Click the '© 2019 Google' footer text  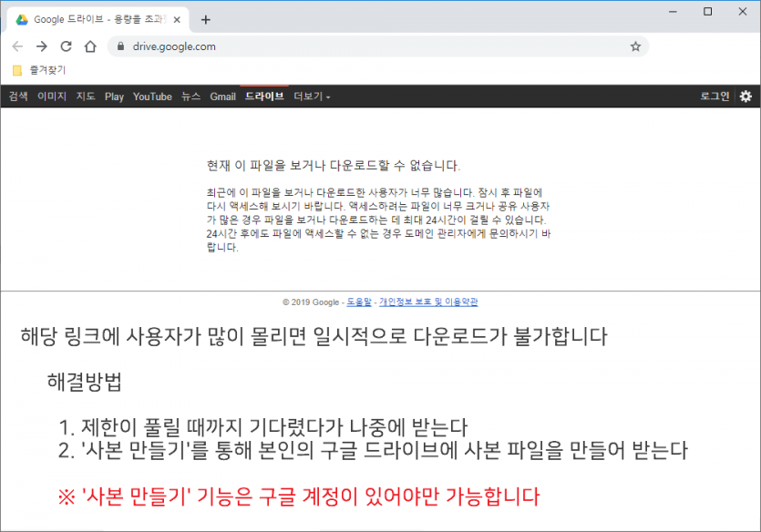(x=311, y=302)
